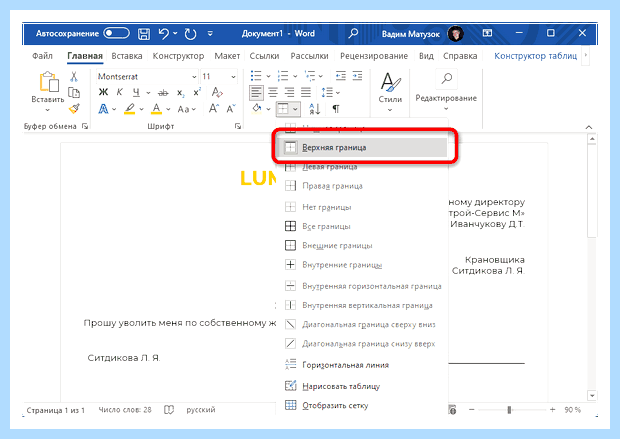
Task: Show paragraph marks with the pilcrow
Action: click(x=336, y=109)
